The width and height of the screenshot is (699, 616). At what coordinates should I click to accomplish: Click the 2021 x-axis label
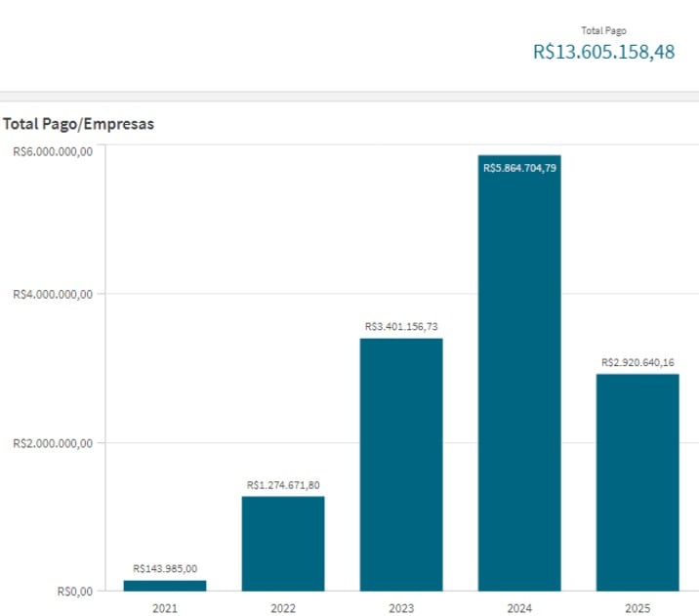165,607
